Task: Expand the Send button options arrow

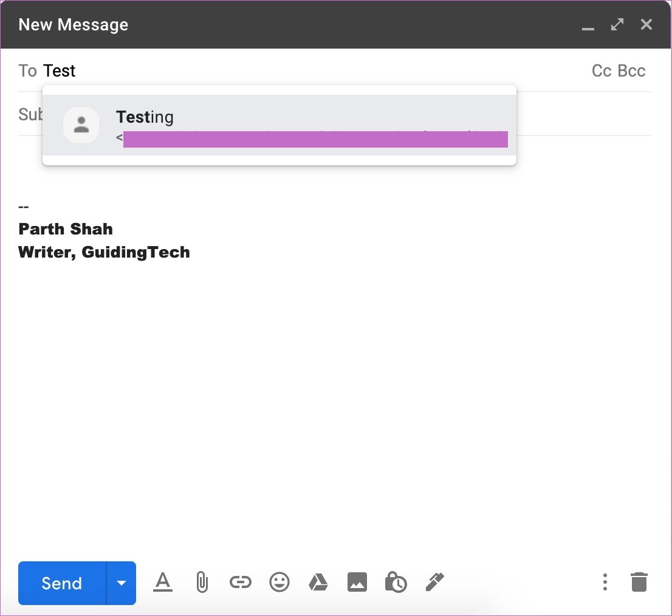Action: click(120, 583)
